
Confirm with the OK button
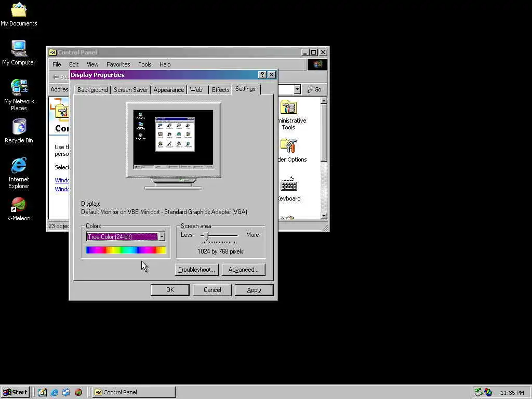(170, 290)
